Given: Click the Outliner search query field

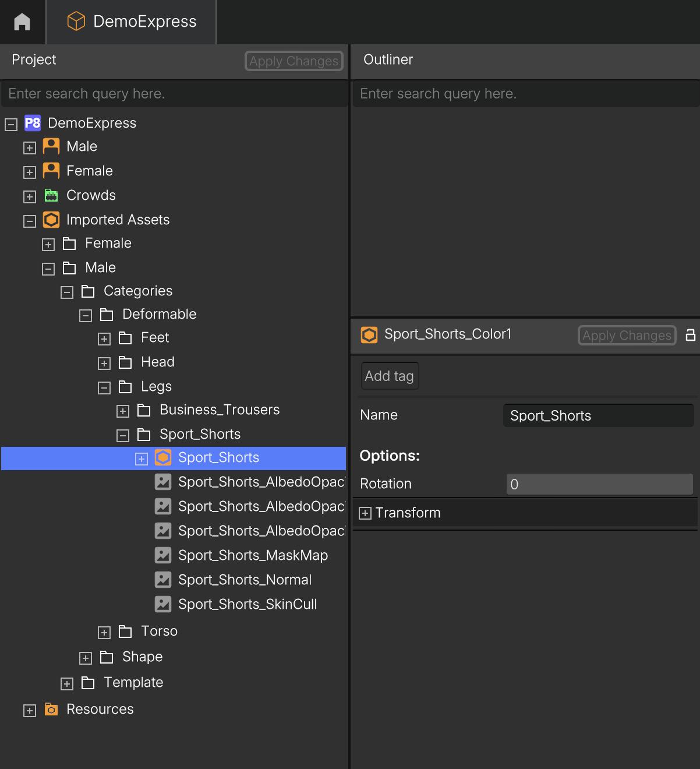Looking at the screenshot, I should point(526,94).
